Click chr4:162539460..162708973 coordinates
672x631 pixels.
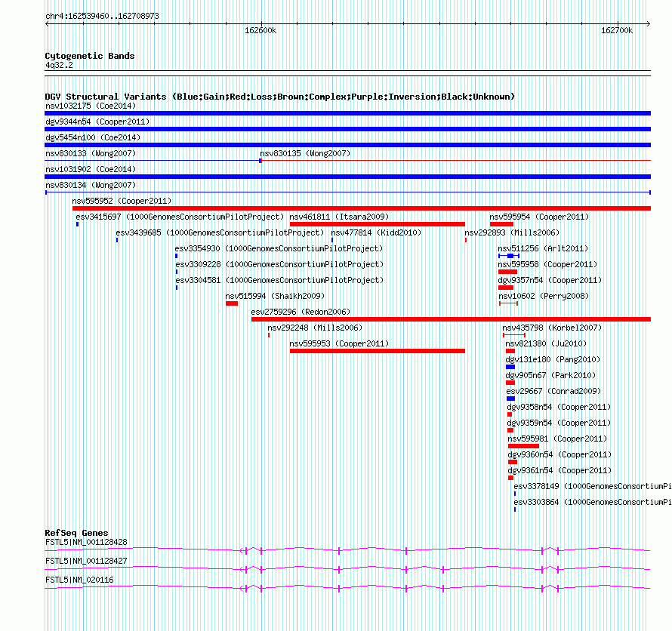(x=102, y=16)
